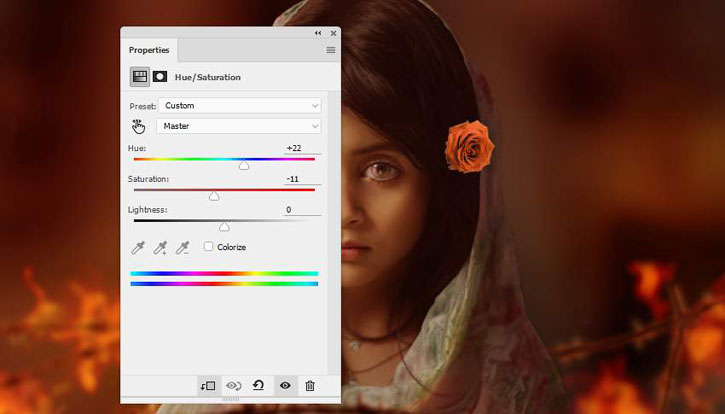The image size is (725, 414).
Task: Click the lower color spectrum bar
Action: (x=224, y=284)
